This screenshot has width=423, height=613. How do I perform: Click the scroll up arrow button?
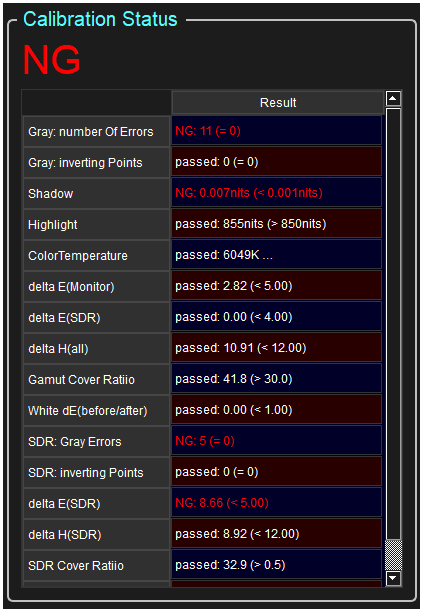click(393, 99)
